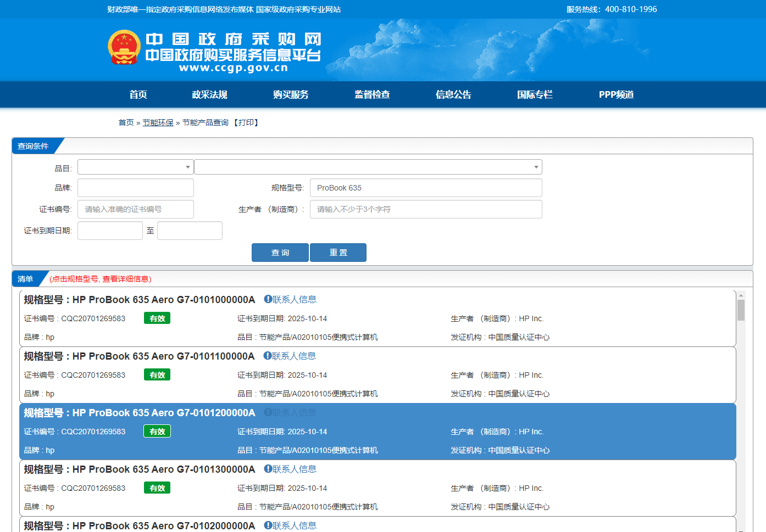
Task: Click 节能环保 breadcrumb link
Action: 158,122
